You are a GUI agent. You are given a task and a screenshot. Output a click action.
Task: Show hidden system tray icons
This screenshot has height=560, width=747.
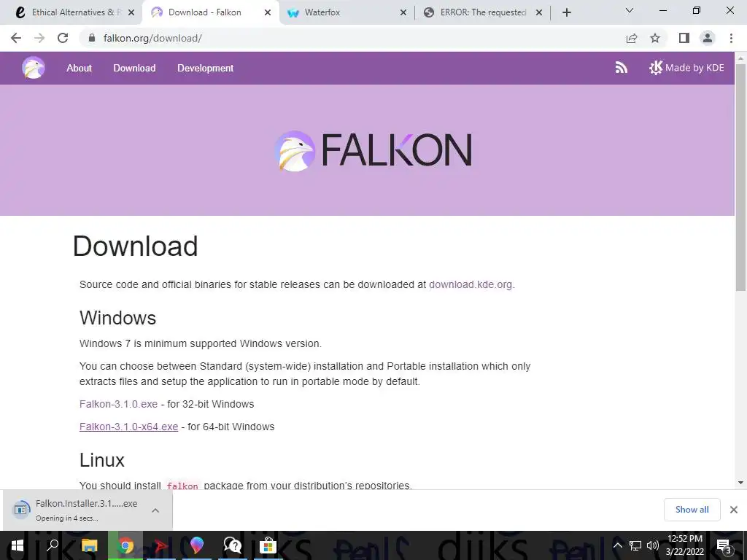(x=617, y=545)
